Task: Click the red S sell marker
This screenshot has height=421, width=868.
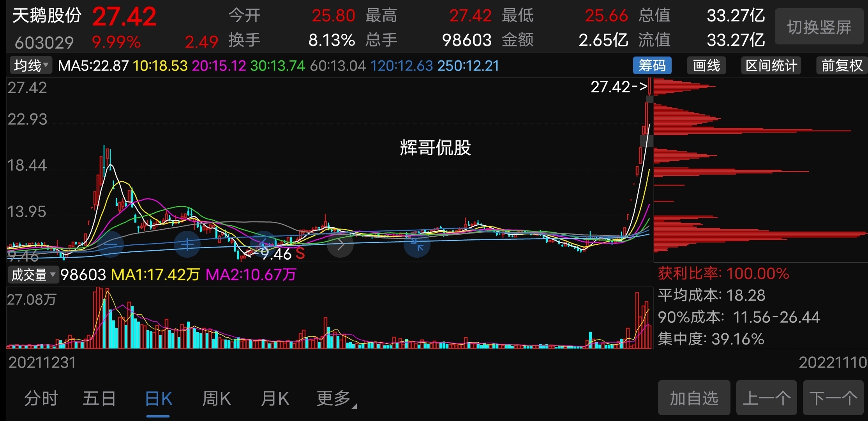Action: 300,253
